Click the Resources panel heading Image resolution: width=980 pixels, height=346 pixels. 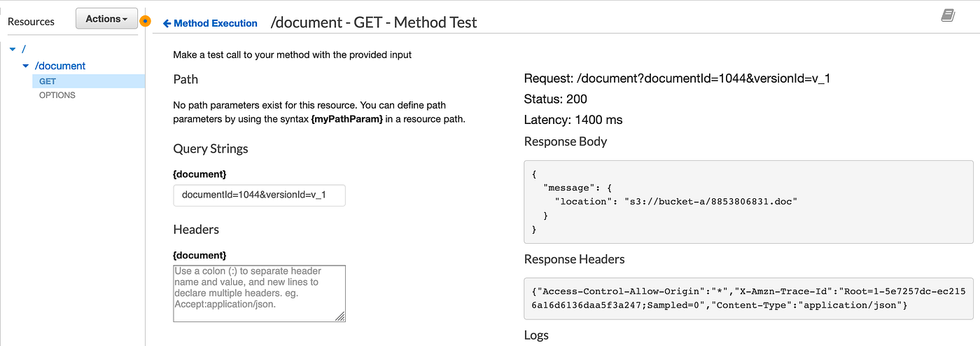(x=31, y=22)
